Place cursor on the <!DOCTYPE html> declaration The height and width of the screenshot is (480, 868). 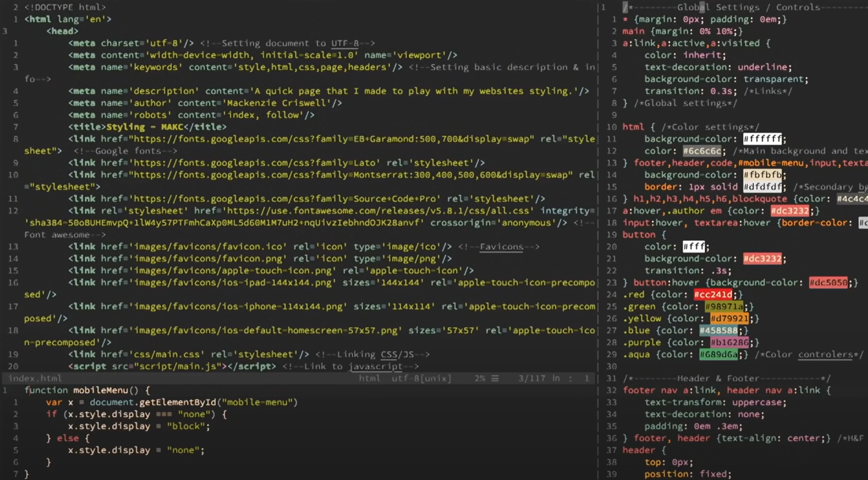(x=65, y=7)
